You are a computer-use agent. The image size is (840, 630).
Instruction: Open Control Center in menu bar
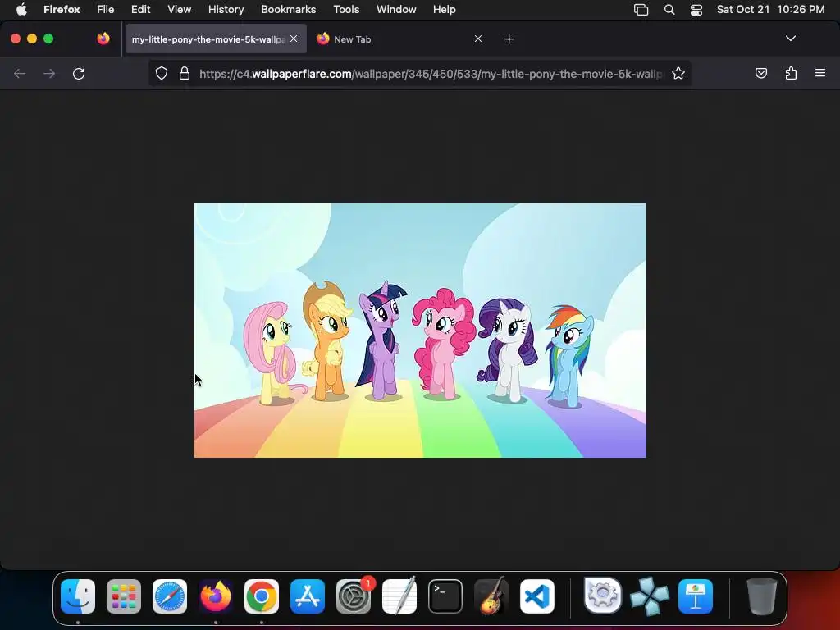(696, 10)
